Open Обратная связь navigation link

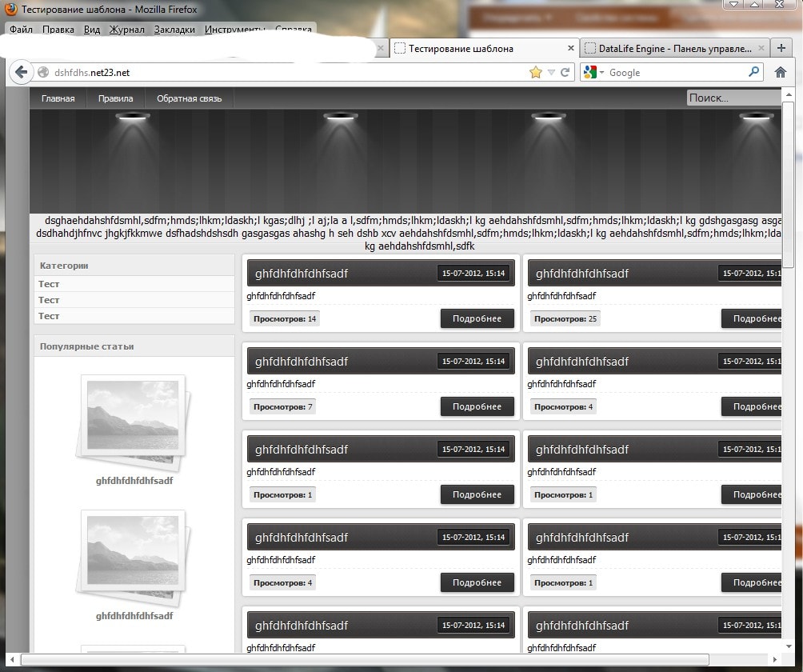[190, 98]
